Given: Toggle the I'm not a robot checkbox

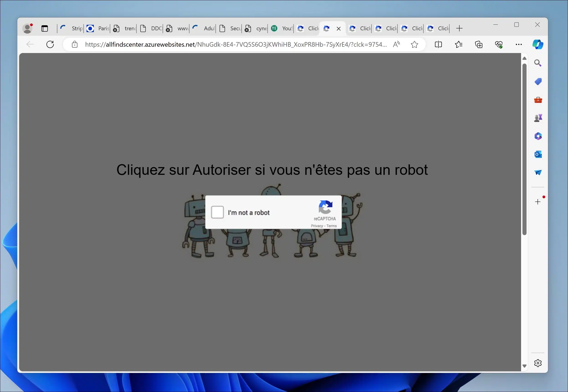Looking at the screenshot, I should point(217,213).
